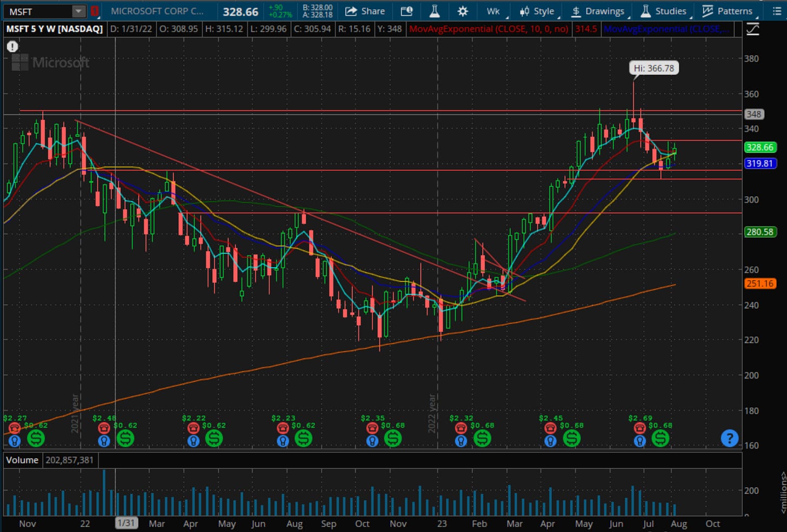Click the 314.5 moving average value

[x=586, y=29]
